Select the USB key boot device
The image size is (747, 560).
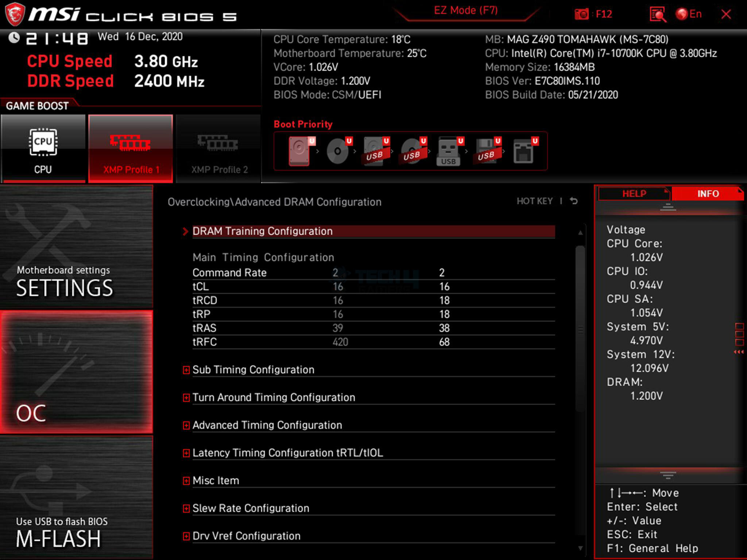[450, 151]
